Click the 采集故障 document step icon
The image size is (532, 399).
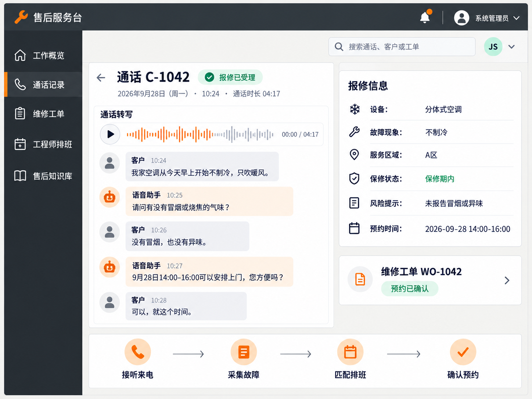(x=244, y=352)
